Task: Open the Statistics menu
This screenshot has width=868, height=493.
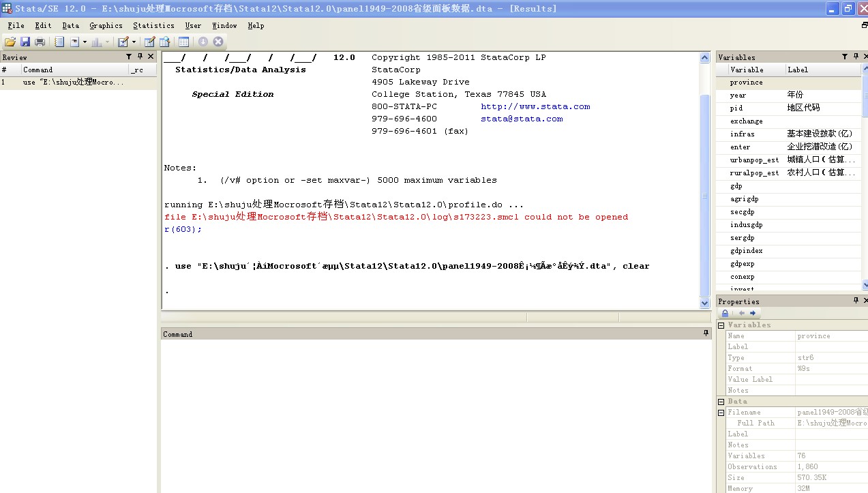Action: 153,25
